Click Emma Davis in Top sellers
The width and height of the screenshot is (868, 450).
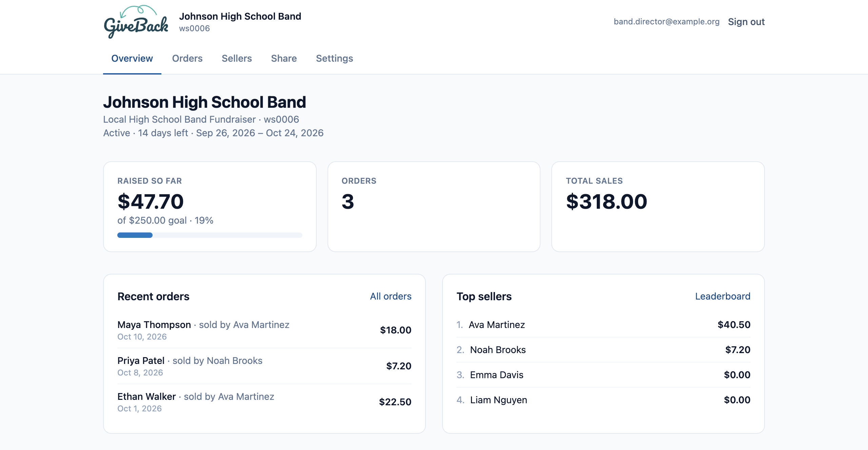[x=497, y=375]
